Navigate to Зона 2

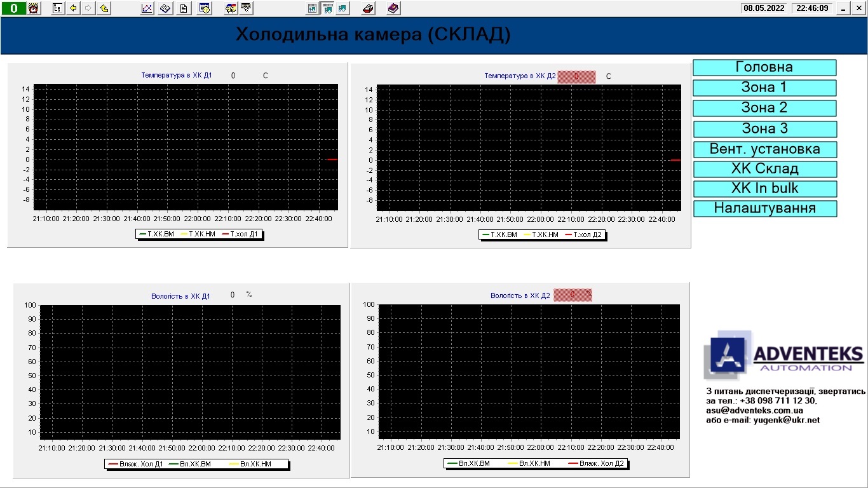pyautogui.click(x=764, y=108)
